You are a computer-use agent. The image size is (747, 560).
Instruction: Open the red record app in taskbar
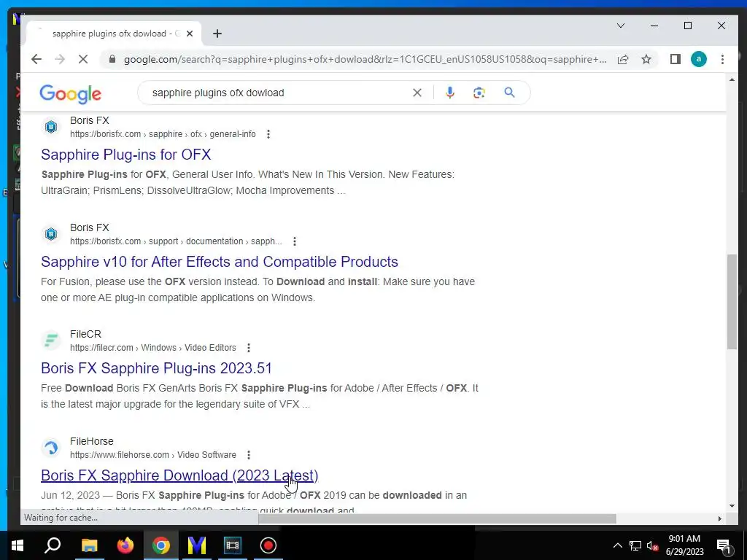[268, 545]
